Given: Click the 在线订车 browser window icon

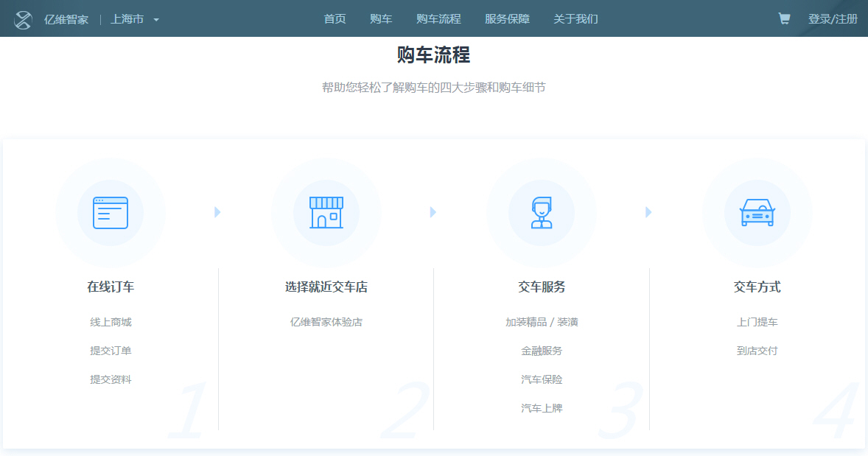Looking at the screenshot, I should (x=111, y=213).
